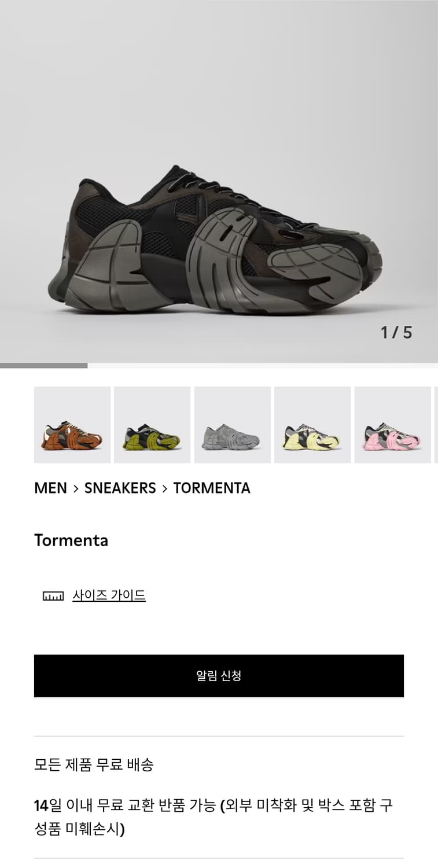Select the pale yellow sneaker variant
The image size is (438, 868).
tap(312, 425)
